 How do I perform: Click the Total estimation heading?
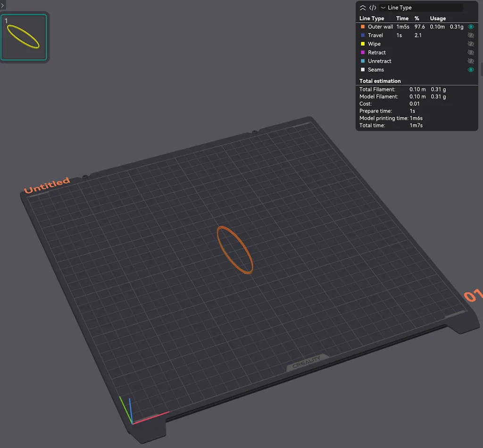pos(380,81)
